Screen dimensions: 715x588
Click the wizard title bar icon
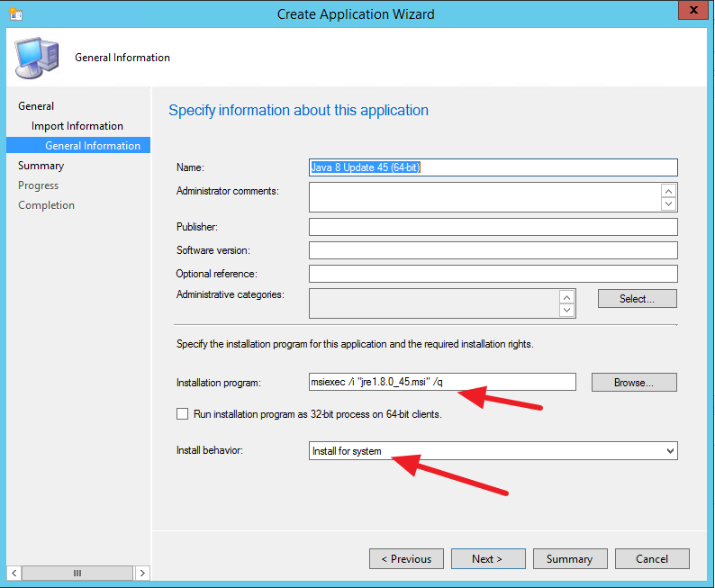(x=15, y=14)
